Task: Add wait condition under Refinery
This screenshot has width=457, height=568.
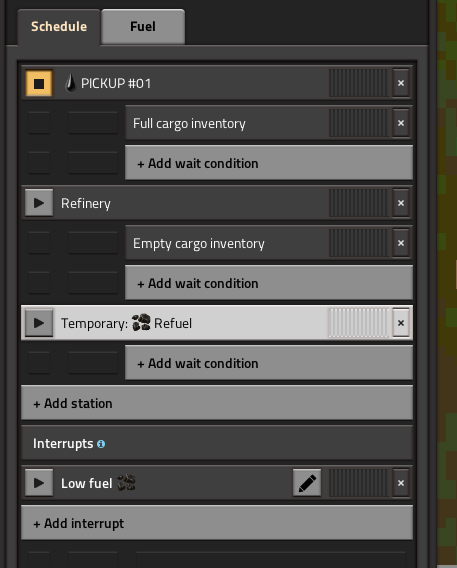Action: point(269,283)
